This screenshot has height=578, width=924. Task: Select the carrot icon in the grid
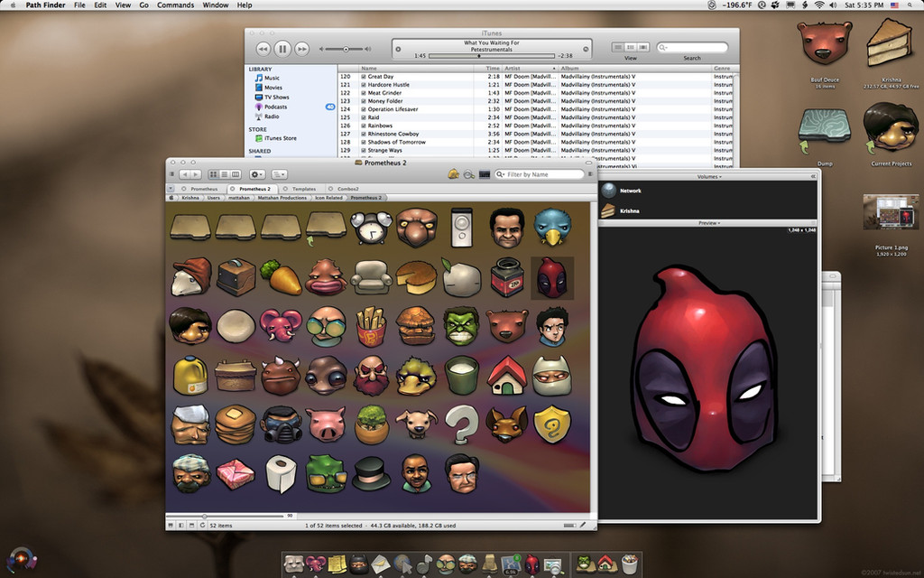click(x=282, y=277)
